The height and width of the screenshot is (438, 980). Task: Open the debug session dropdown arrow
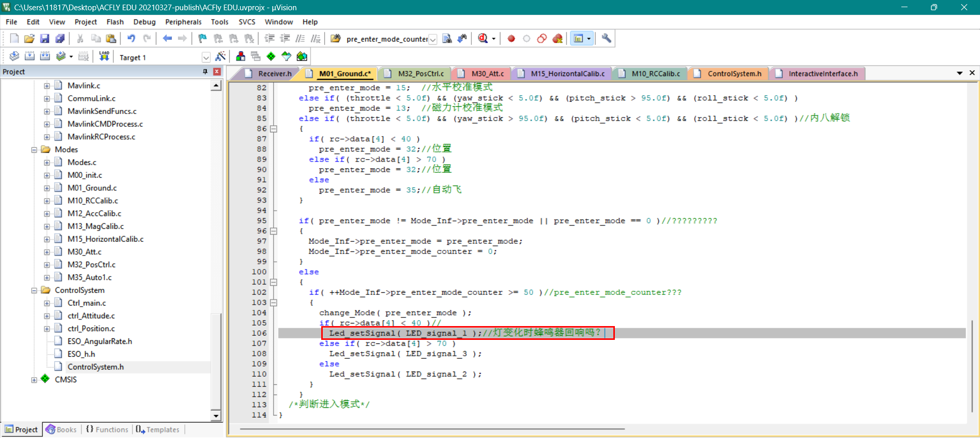coord(494,39)
